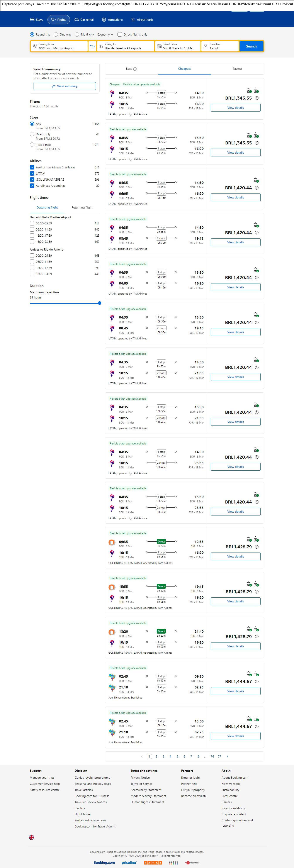Image resolution: width=294 pixels, height=868 pixels.
Task: Click the UK flag language icon in footer
Action: click(32, 837)
